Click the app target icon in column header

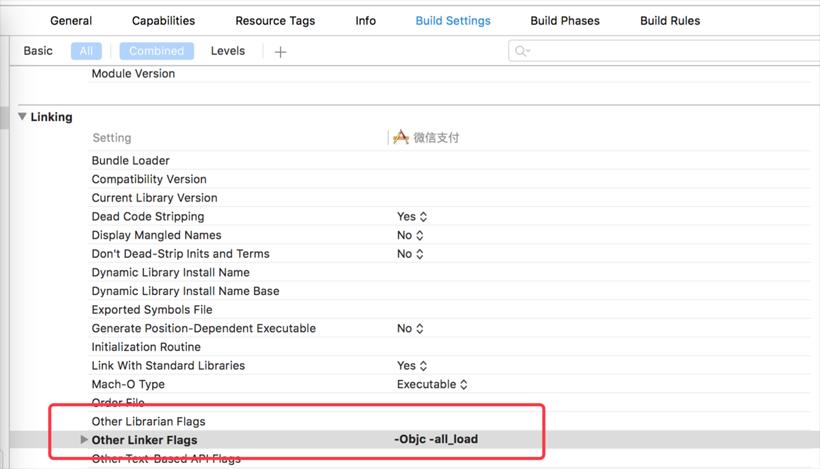click(x=401, y=138)
